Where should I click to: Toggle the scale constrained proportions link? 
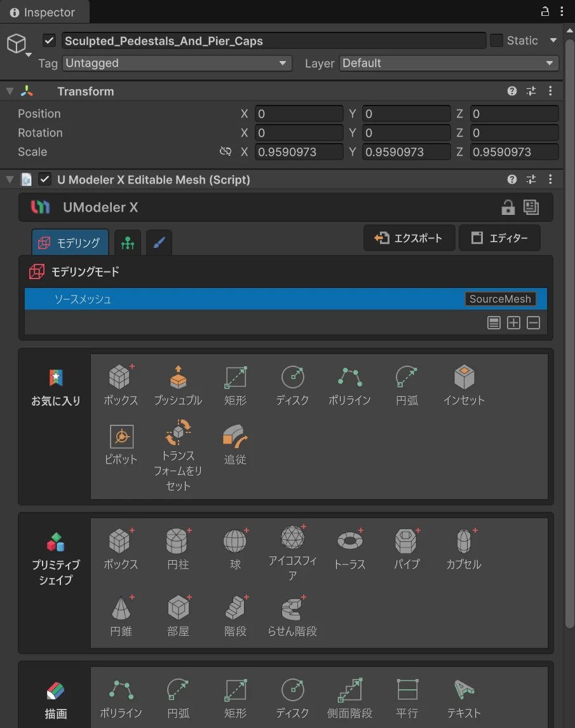tap(226, 151)
